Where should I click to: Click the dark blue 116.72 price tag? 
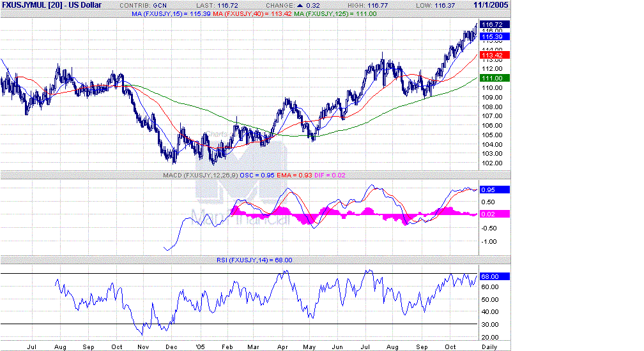pyautogui.click(x=494, y=25)
